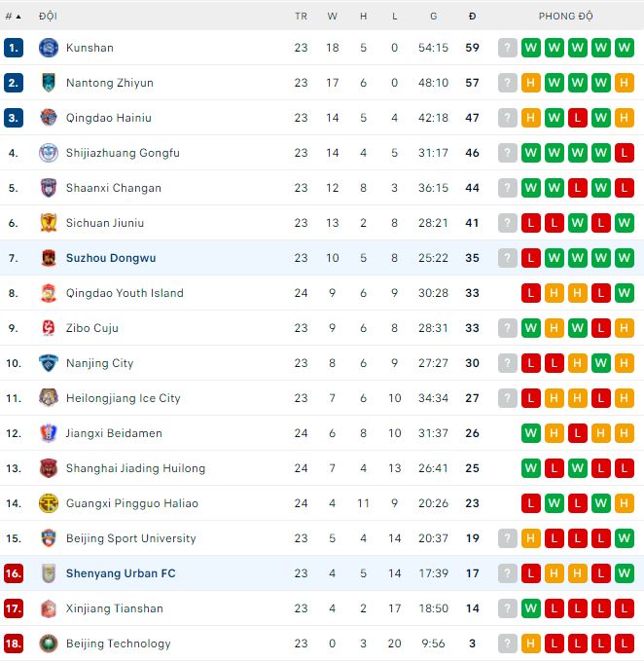This screenshot has height=662, width=644.
Task: Open the Suzhou Dongwu team link
Action: pyautogui.click(x=111, y=258)
